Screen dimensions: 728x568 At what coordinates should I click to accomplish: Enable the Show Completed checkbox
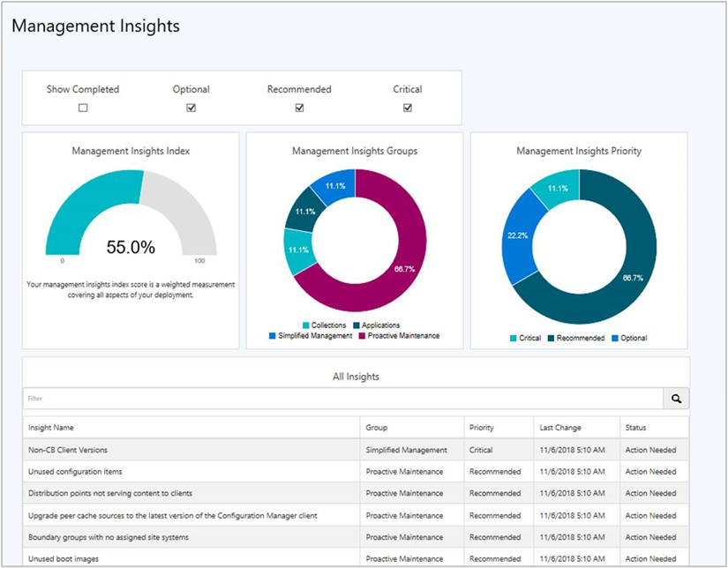click(x=83, y=108)
